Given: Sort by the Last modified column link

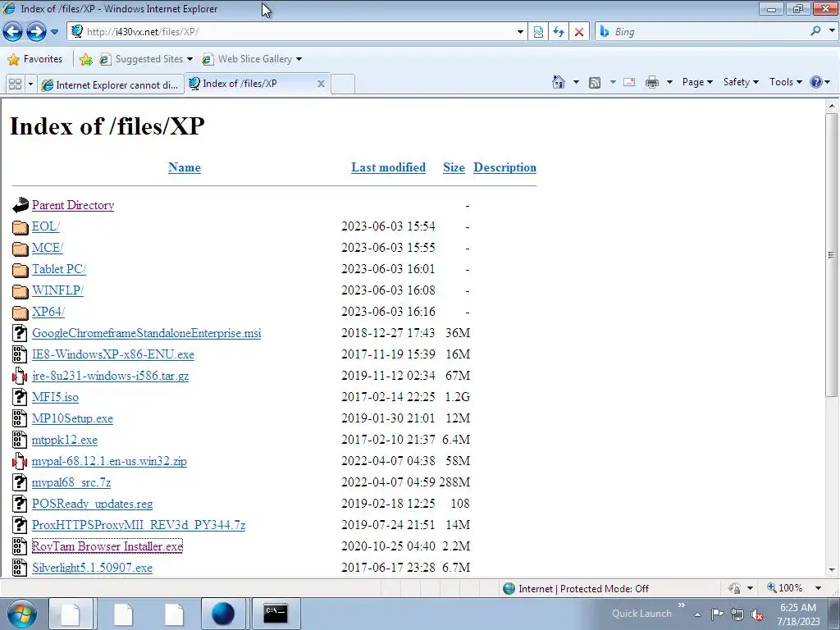Looking at the screenshot, I should pyautogui.click(x=388, y=167).
